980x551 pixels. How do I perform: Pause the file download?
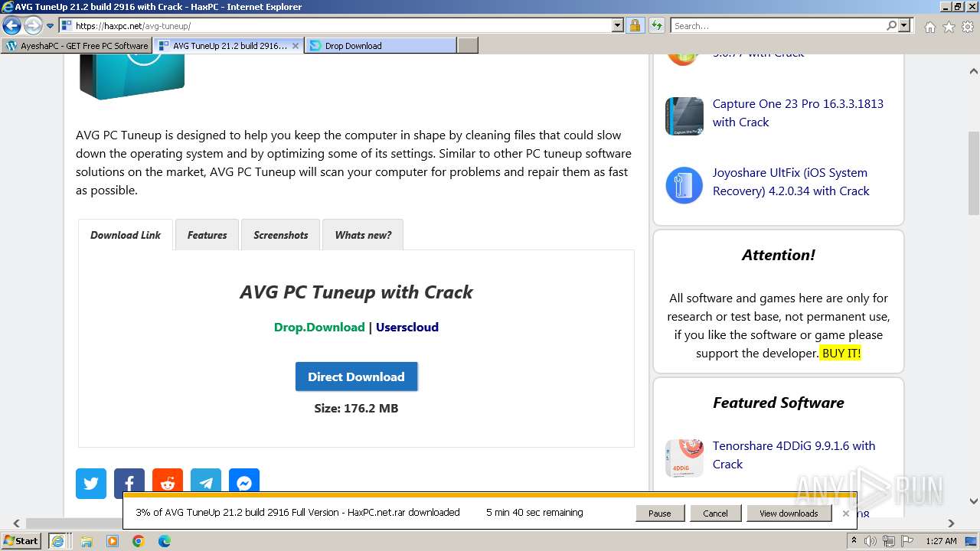(659, 514)
